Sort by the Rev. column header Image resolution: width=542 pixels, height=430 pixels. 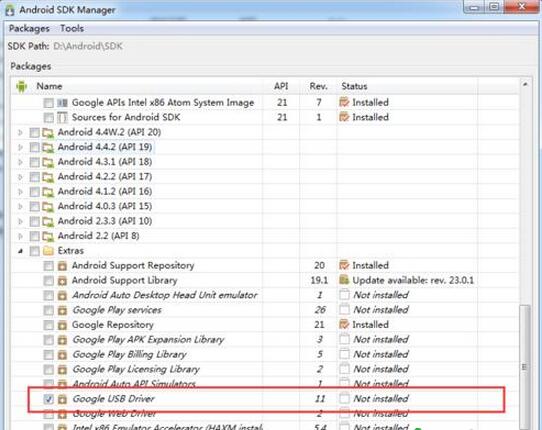(318, 86)
